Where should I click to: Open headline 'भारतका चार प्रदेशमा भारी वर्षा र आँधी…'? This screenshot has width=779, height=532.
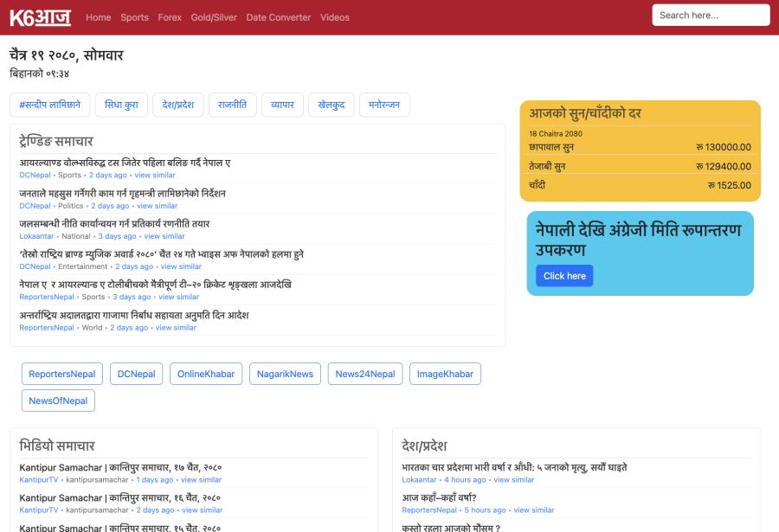tap(514, 467)
